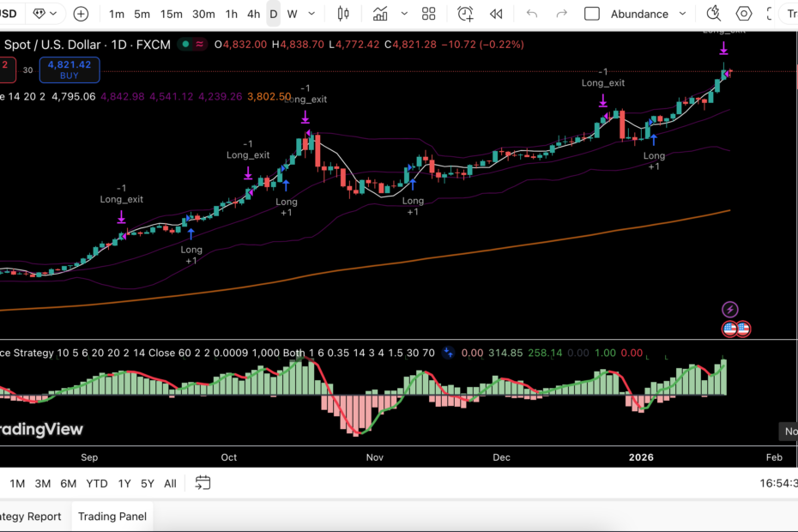Open the Strategy Report tab
This screenshot has width=798, height=532.
tap(31, 516)
